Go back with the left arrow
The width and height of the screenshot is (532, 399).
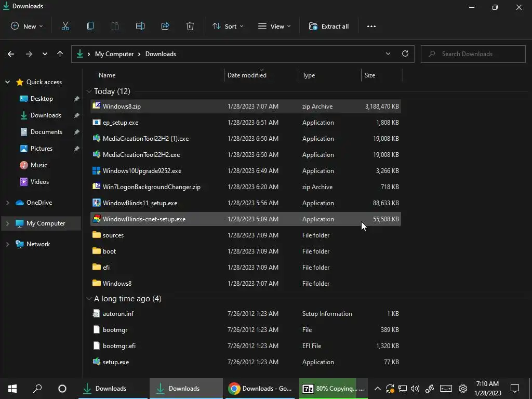11,54
